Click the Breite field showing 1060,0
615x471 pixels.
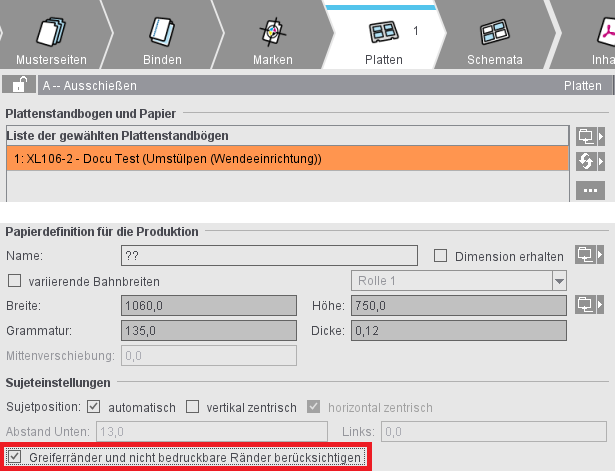click(x=209, y=306)
